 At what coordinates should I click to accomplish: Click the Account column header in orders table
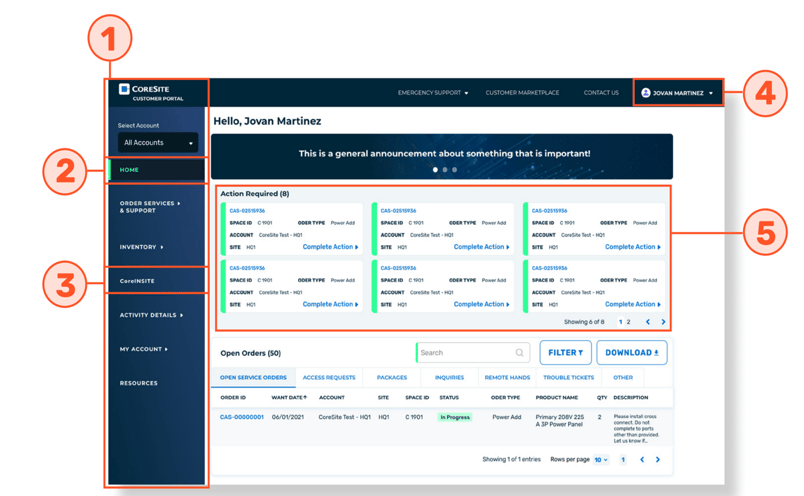coord(332,398)
